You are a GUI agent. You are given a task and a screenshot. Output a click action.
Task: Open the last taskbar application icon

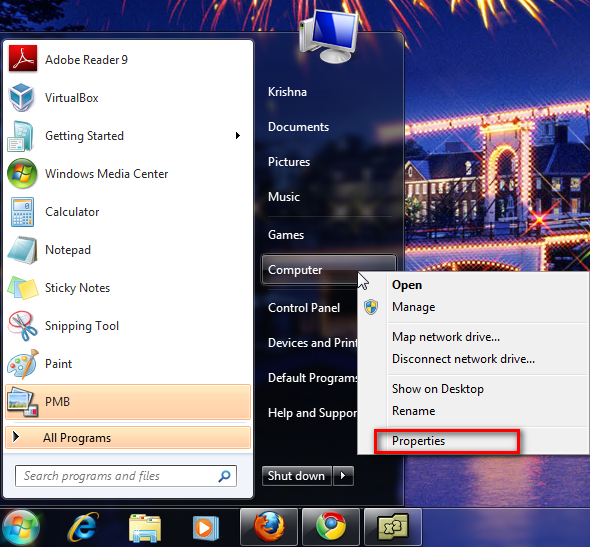point(393,527)
